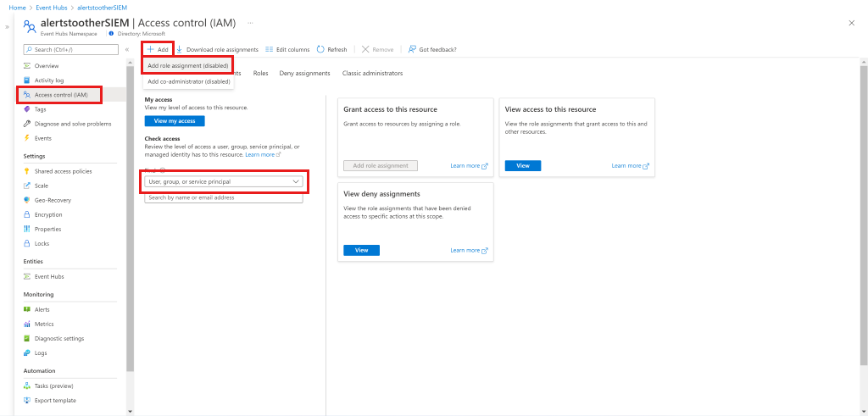Viewport: 868px width, 416px height.
Task: Click the Refresh circular arrow icon
Action: (320, 49)
